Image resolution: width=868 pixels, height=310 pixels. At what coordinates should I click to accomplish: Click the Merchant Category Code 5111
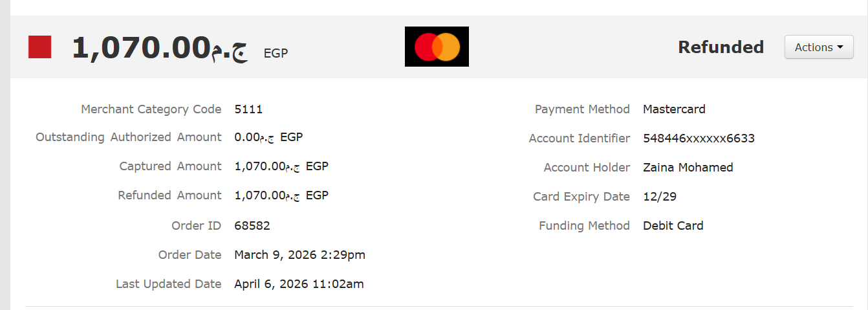pyautogui.click(x=248, y=109)
